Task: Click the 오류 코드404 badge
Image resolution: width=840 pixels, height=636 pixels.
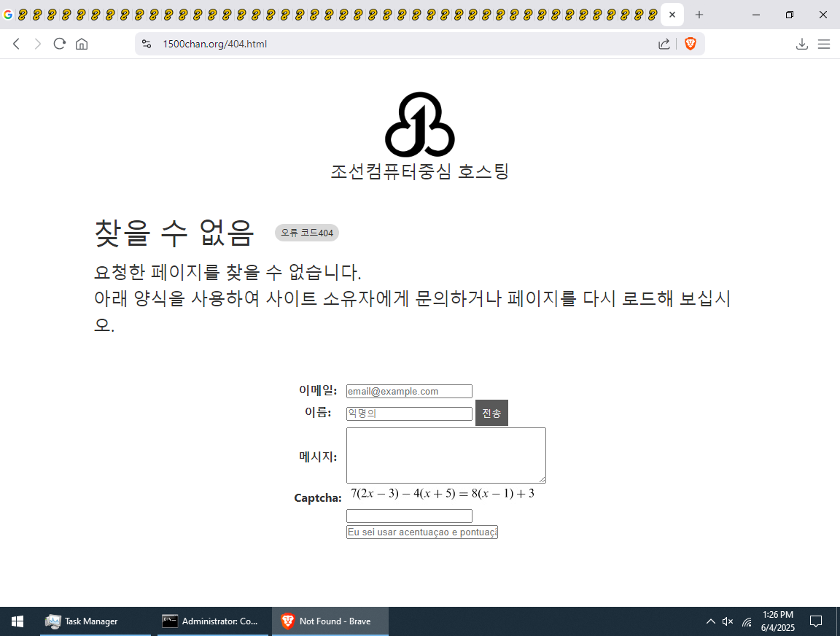Action: point(307,233)
